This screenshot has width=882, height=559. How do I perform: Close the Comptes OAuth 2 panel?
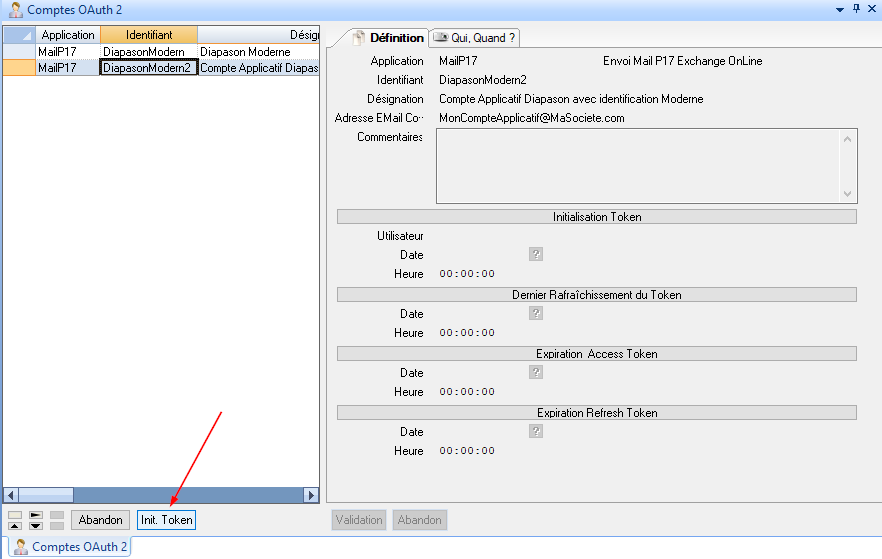pyautogui.click(x=872, y=9)
